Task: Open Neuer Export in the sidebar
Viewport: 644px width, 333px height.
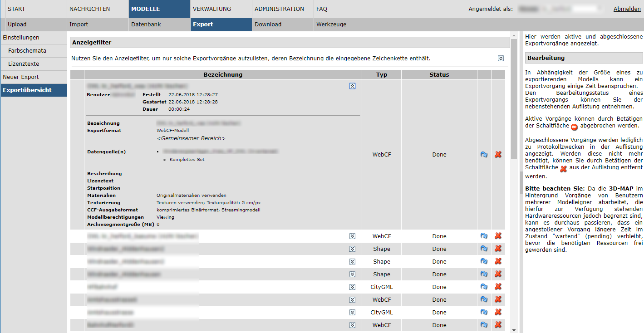Action: 34,77
